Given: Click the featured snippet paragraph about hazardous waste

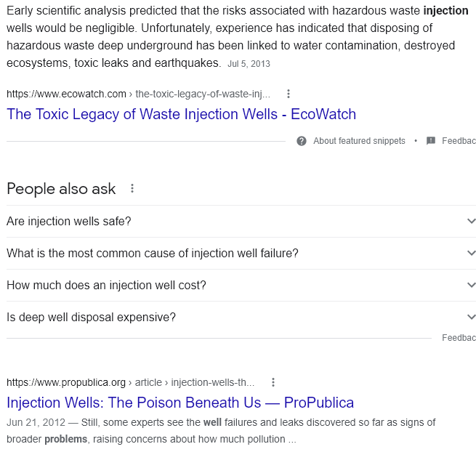Looking at the screenshot, I should click(238, 37).
